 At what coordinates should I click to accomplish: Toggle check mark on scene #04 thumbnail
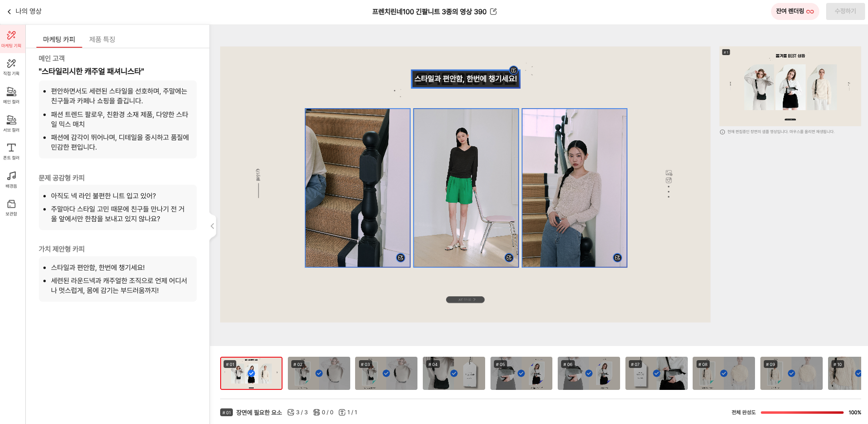(x=454, y=373)
